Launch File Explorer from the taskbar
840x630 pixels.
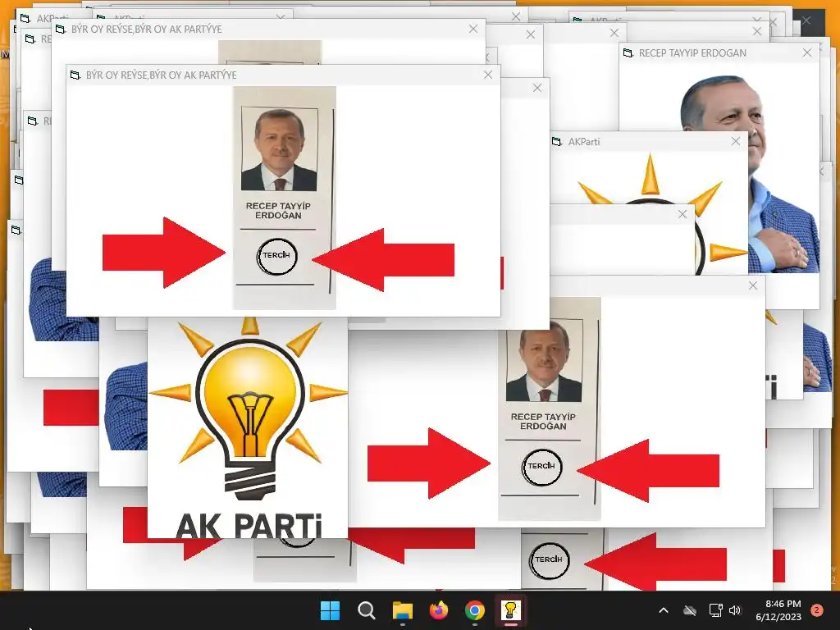click(x=402, y=610)
